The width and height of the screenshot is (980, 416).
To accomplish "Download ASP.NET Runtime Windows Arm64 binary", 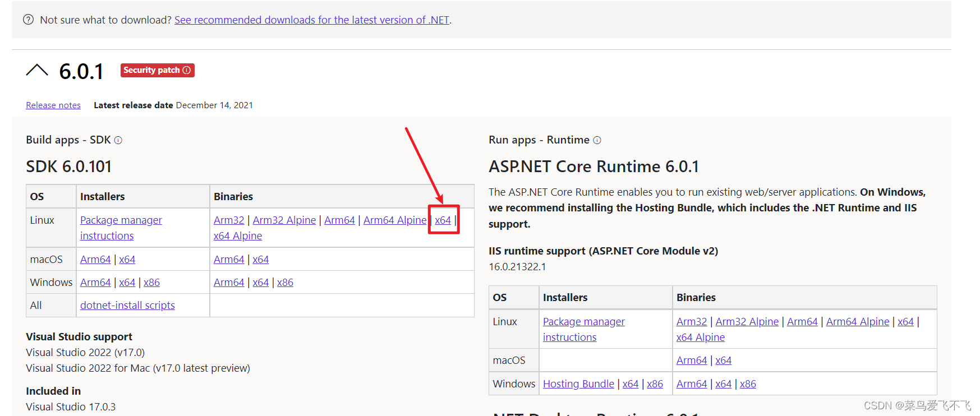I will (692, 384).
